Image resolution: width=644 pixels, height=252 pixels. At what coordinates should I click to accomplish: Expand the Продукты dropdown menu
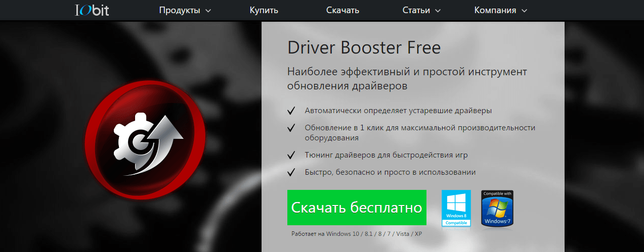click(x=185, y=10)
